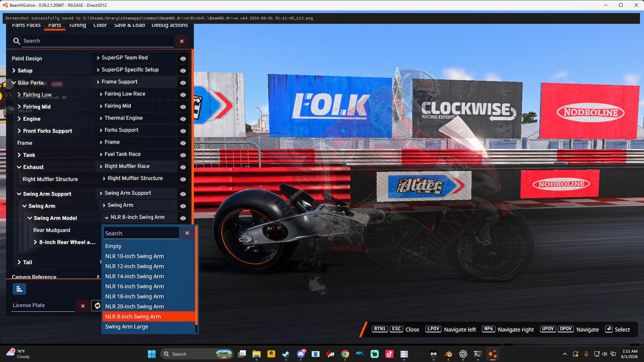Click the UPOV navigate hint icon
Screen dimensions: 644x362
[x=548, y=329]
